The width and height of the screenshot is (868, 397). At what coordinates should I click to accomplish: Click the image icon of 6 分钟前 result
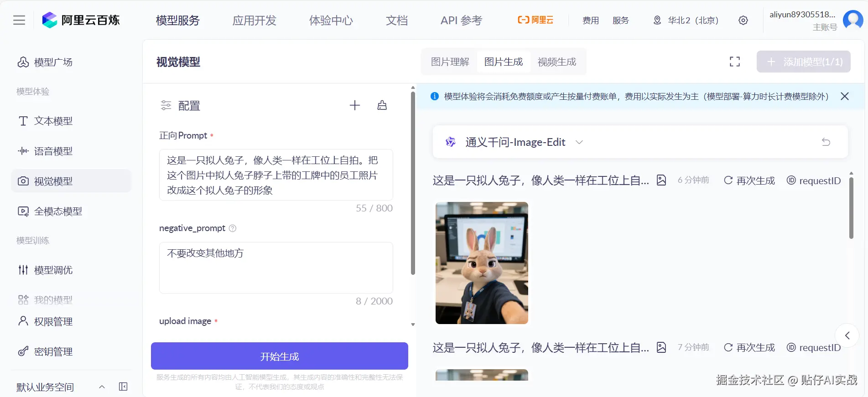[x=661, y=180]
